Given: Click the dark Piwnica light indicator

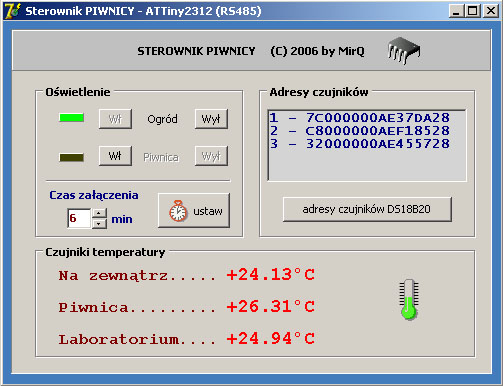Looking at the screenshot, I should coord(71,157).
